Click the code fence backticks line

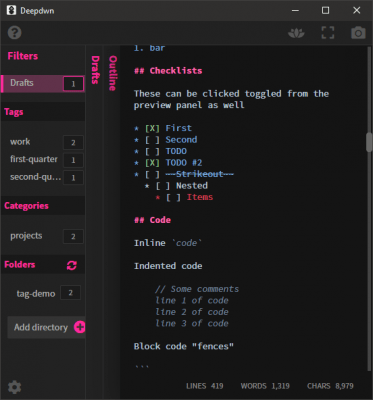coord(142,366)
